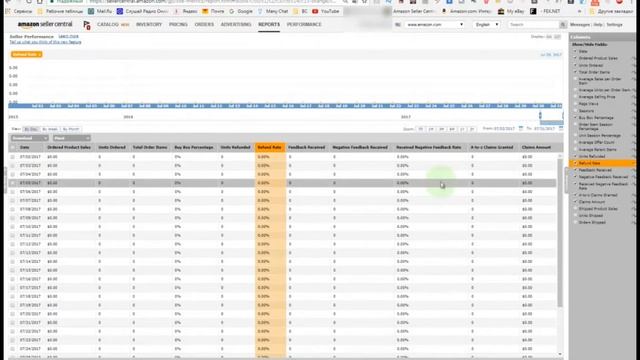
Task: Click the 6M zoom button
Action: pyautogui.click(x=452, y=129)
